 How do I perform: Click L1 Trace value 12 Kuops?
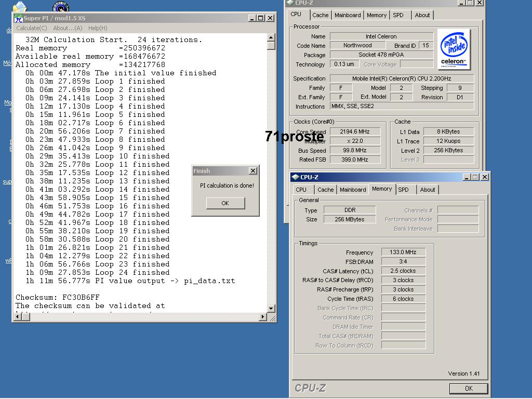click(x=448, y=141)
